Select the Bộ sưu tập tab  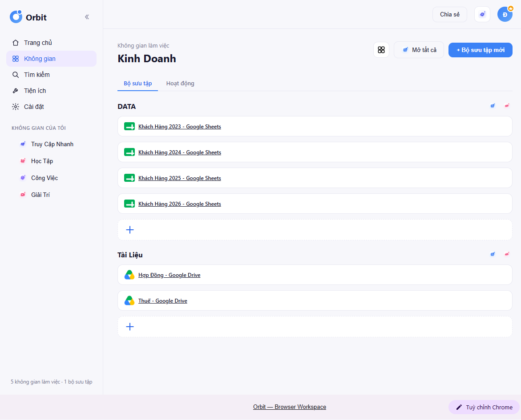pyautogui.click(x=137, y=84)
